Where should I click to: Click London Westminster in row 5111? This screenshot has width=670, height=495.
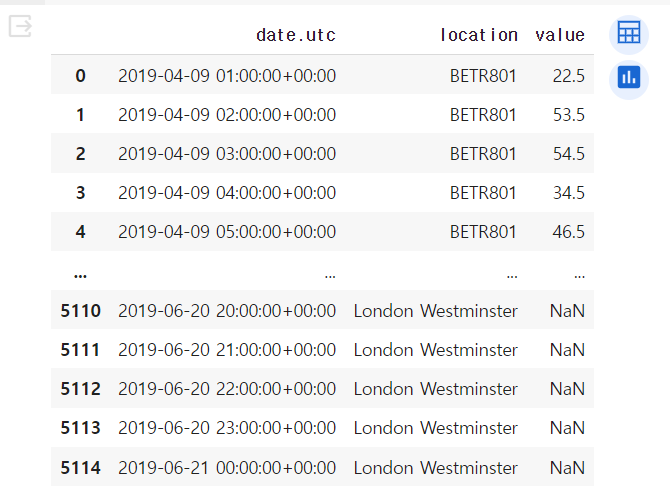coord(435,350)
